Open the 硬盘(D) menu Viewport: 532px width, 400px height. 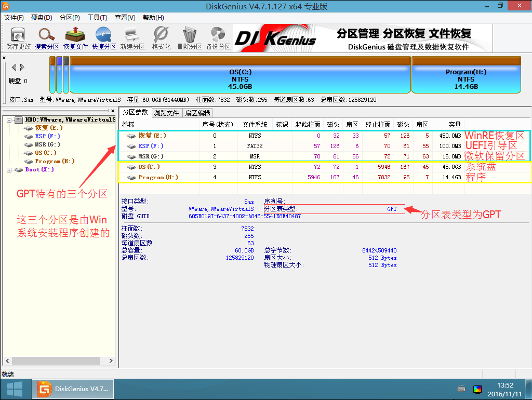click(x=42, y=18)
